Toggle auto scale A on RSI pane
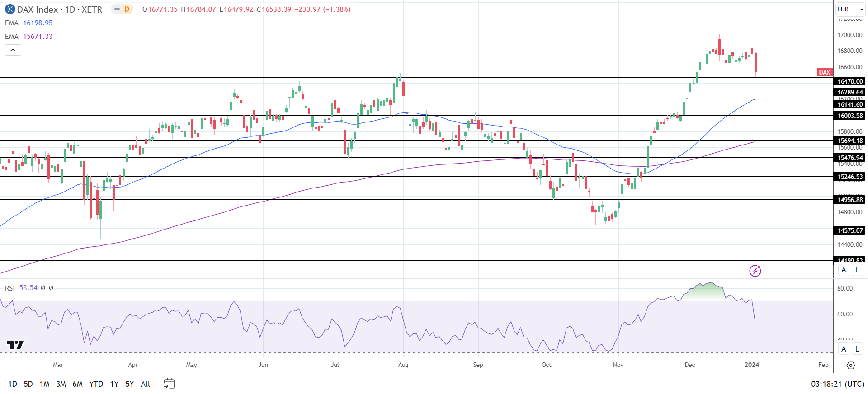The width and height of the screenshot is (868, 394). [844, 349]
